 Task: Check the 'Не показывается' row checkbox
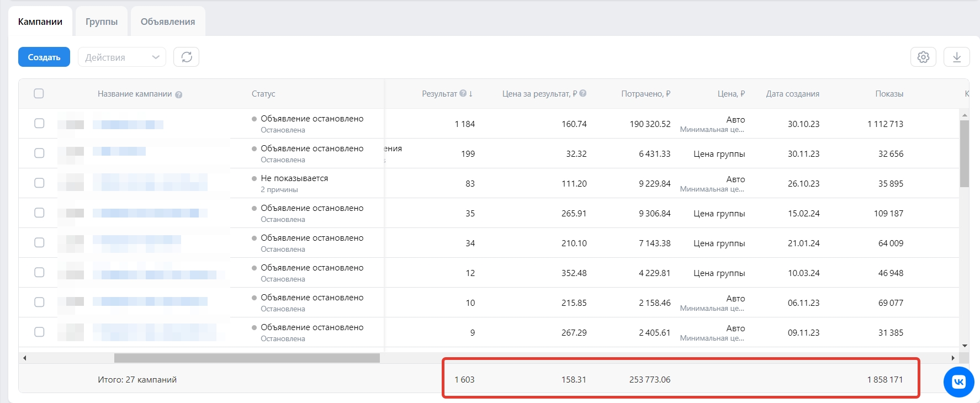(39, 183)
